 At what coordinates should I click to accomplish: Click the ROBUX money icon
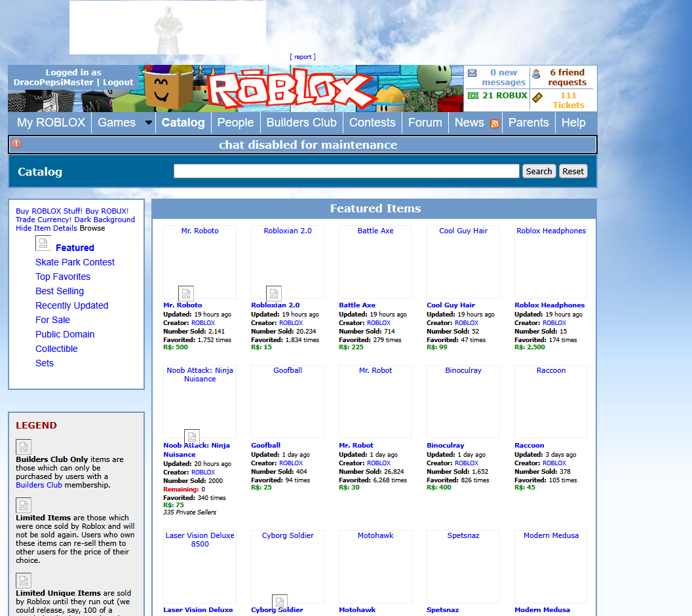472,96
